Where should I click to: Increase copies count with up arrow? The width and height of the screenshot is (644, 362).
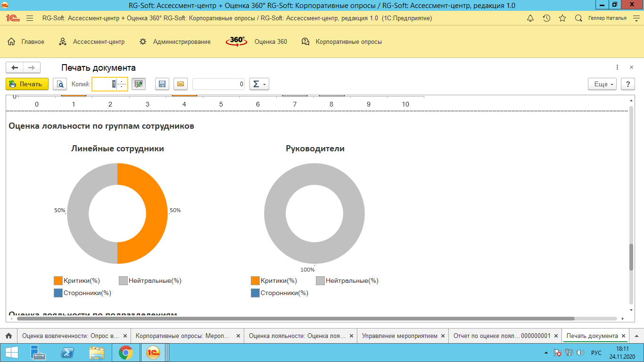tap(122, 81)
